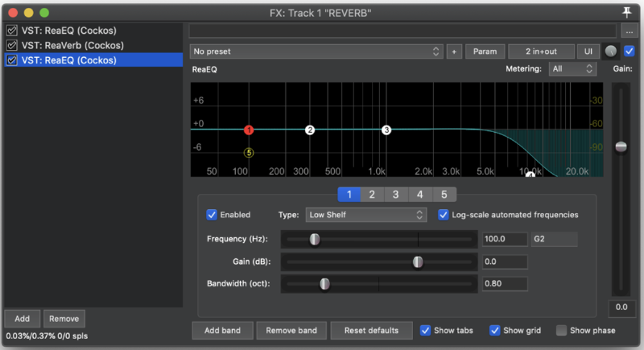
Task: Click the Param button
Action: pyautogui.click(x=485, y=51)
